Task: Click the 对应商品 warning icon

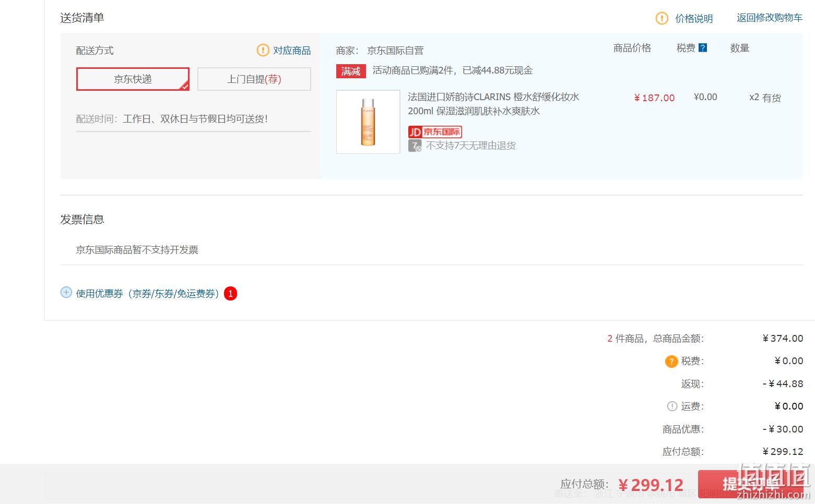Action: click(x=263, y=50)
